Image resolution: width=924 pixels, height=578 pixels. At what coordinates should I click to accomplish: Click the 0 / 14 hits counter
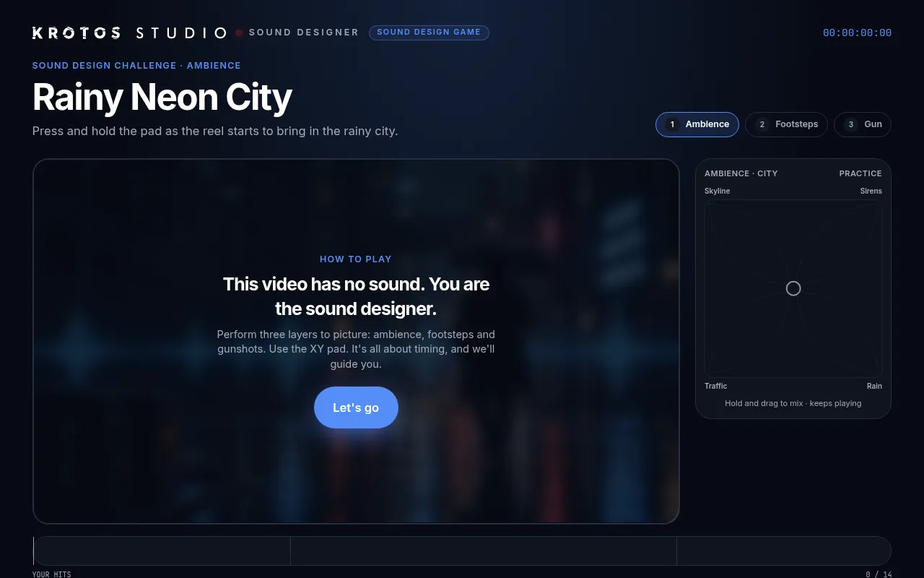[x=879, y=574]
